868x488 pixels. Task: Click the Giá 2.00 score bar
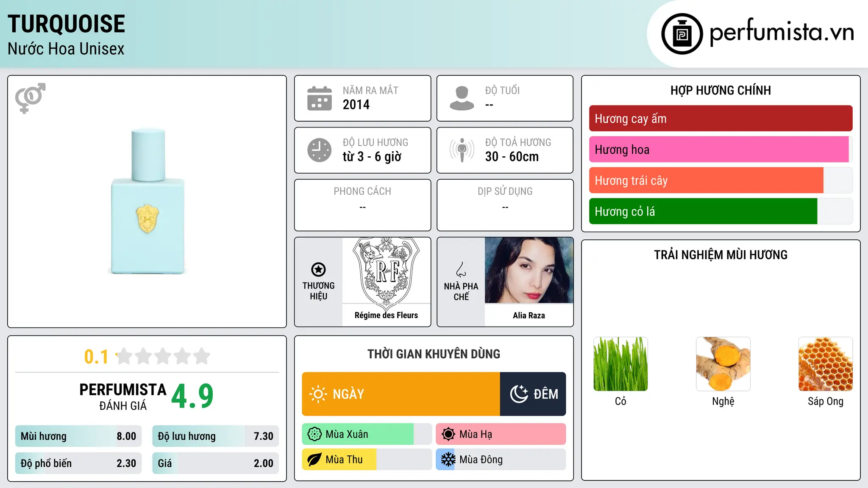click(x=215, y=463)
